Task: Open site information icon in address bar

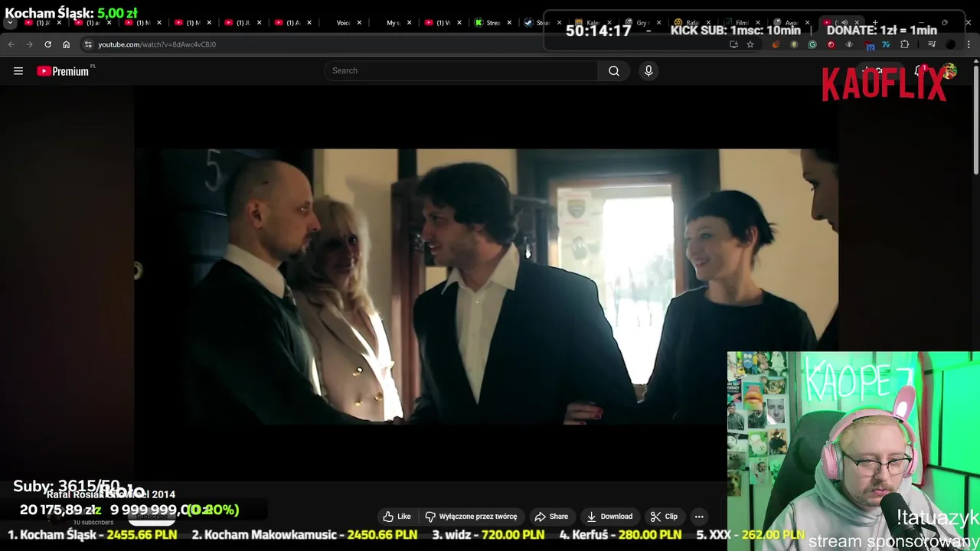Action: 88,44
